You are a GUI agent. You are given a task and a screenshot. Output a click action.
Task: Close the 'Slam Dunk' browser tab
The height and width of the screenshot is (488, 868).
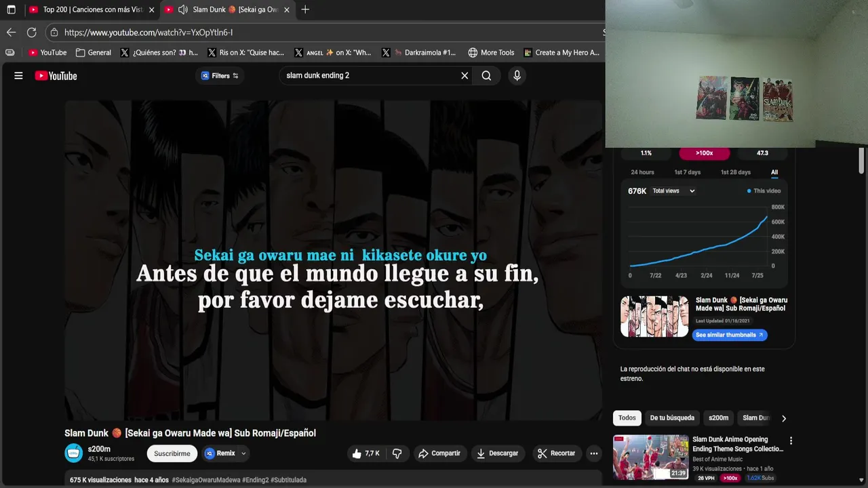pyautogui.click(x=287, y=9)
